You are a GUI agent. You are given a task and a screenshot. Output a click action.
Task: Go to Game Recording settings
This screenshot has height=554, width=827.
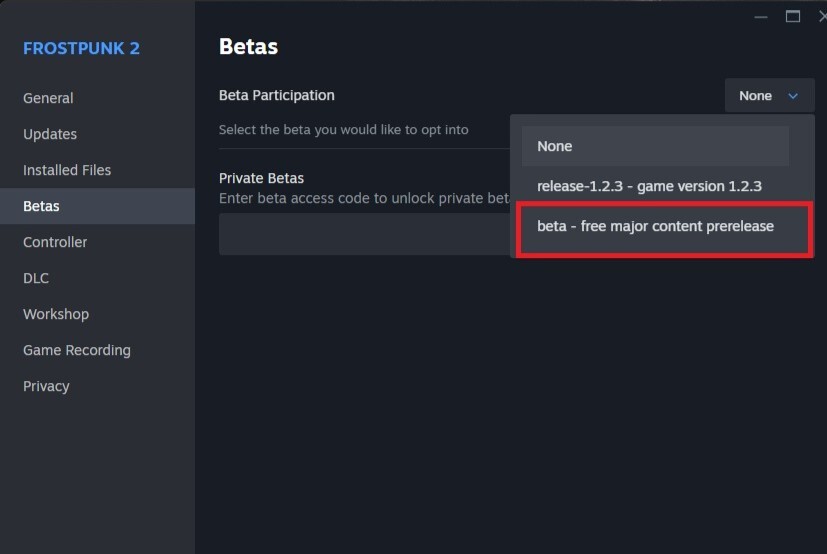coord(76,350)
